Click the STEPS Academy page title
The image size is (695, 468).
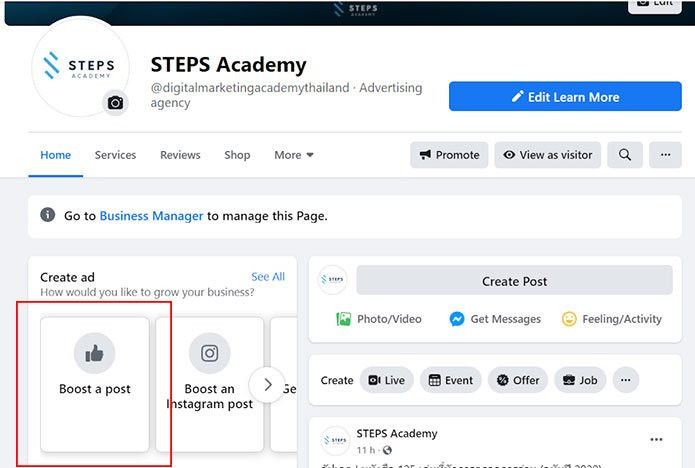click(228, 65)
